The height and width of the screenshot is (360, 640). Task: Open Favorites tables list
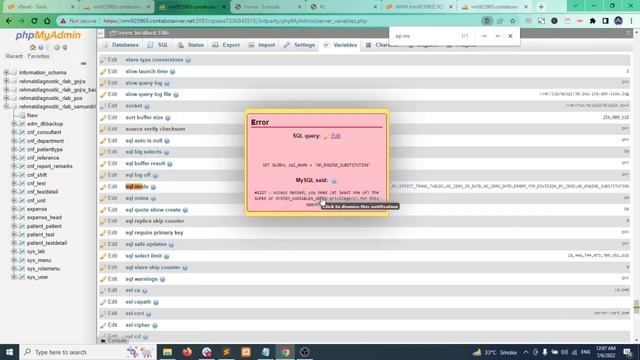(x=38, y=56)
